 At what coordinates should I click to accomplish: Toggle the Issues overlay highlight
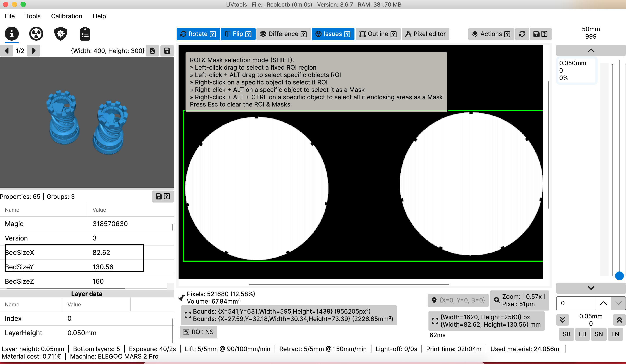coord(333,34)
